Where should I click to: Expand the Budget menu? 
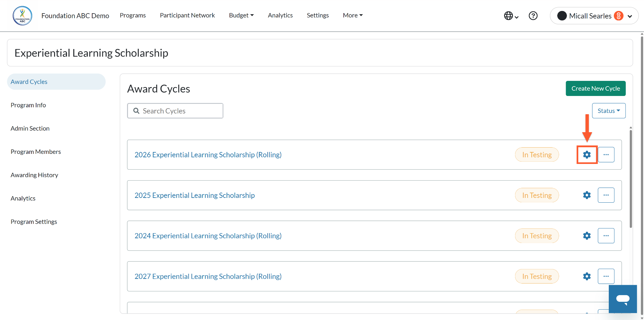(x=241, y=15)
